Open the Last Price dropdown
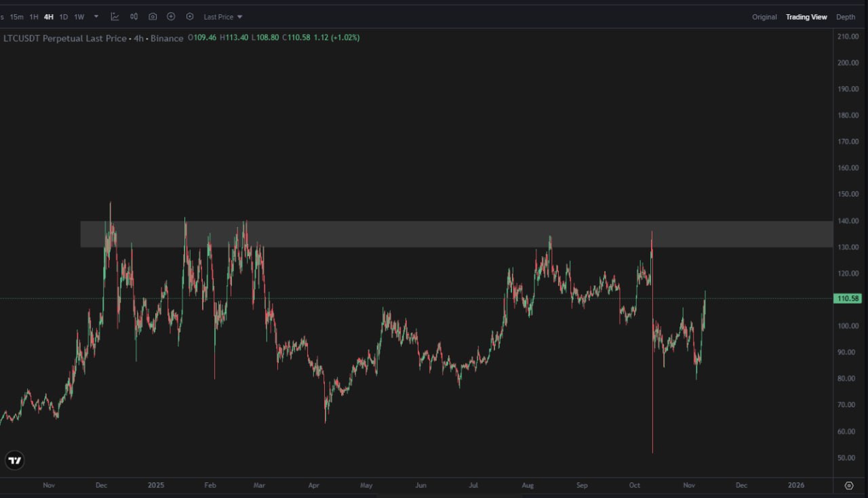This screenshot has height=498, width=868. click(222, 17)
